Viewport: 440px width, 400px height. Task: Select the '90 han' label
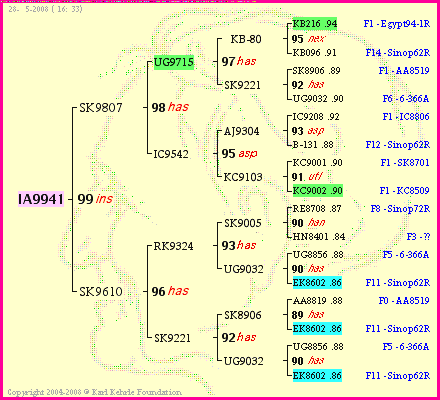pos(309,223)
